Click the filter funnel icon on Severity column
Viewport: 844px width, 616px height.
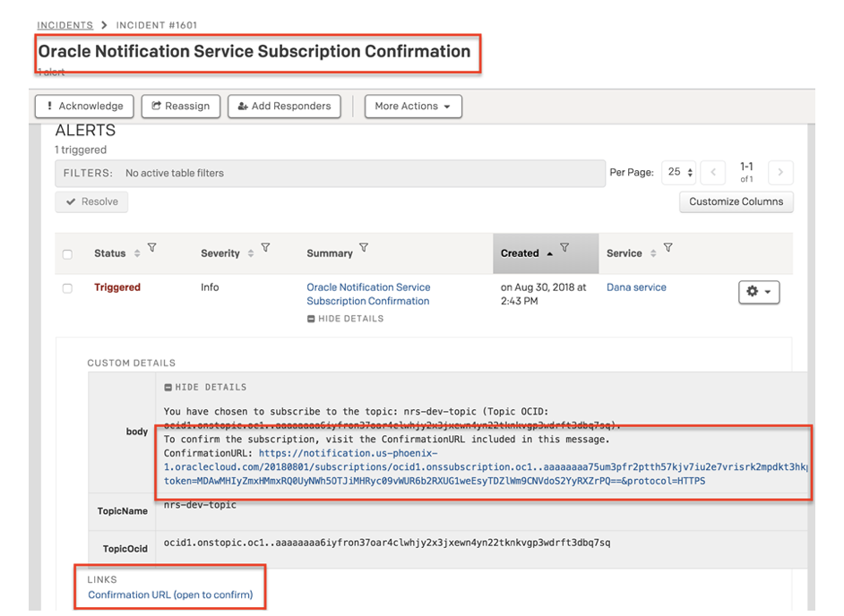click(x=265, y=249)
